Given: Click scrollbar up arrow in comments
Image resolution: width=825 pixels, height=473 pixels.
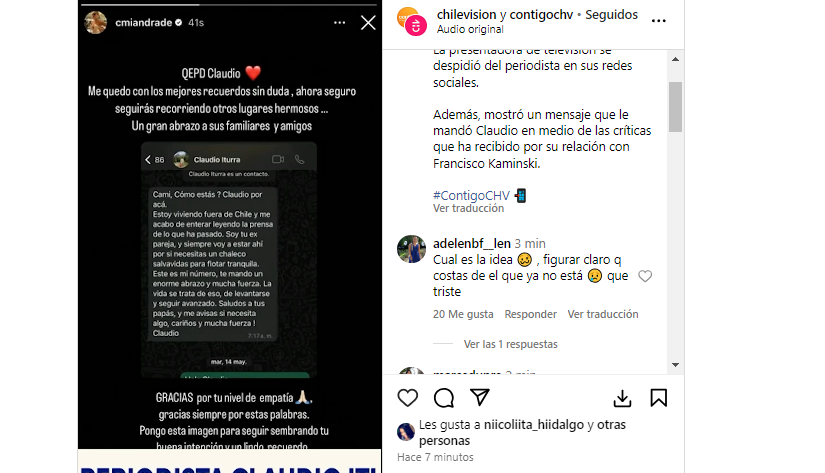Looking at the screenshot, I should [676, 59].
